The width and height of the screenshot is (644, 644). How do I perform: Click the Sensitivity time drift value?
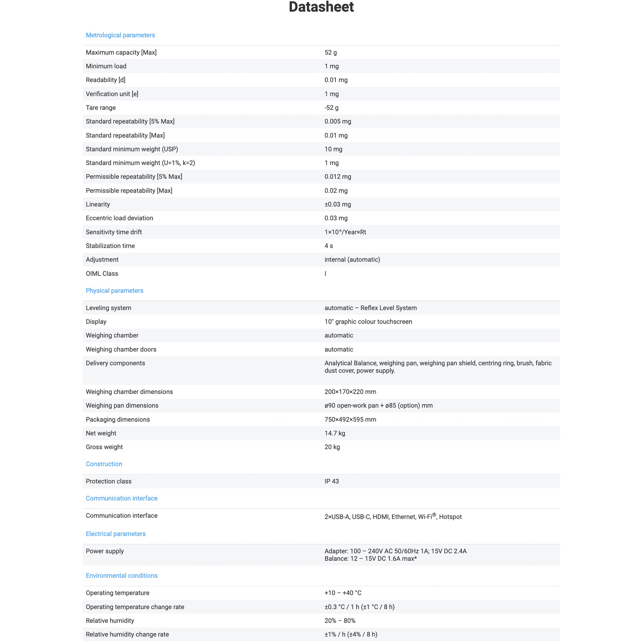[345, 232]
